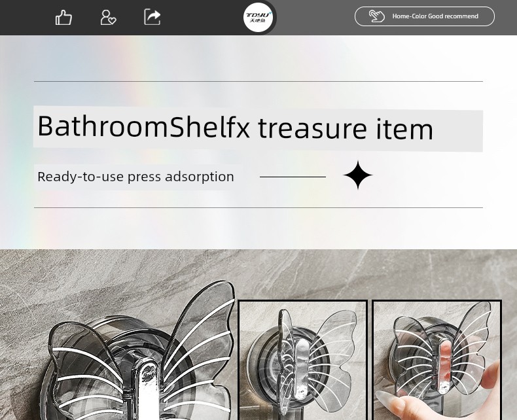517x420 pixels.
Task: Click the Ready-to-use press adsorption text
Action: pos(136,177)
